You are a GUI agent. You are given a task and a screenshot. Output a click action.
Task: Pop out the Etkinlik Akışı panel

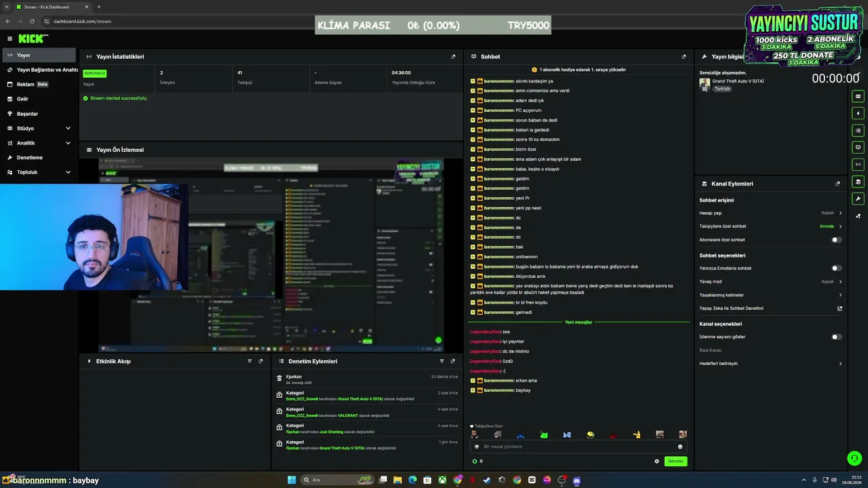tap(260, 361)
